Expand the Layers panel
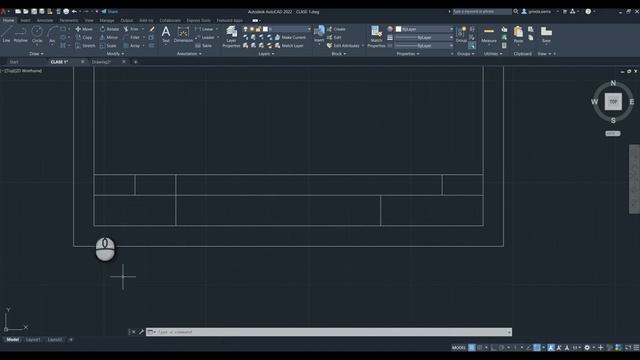The height and width of the screenshot is (360, 640). coord(266,53)
